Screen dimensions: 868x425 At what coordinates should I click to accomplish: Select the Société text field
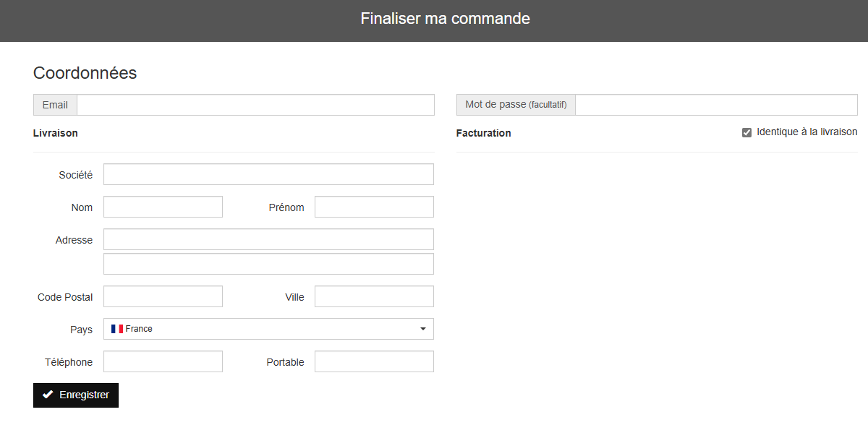tap(268, 174)
